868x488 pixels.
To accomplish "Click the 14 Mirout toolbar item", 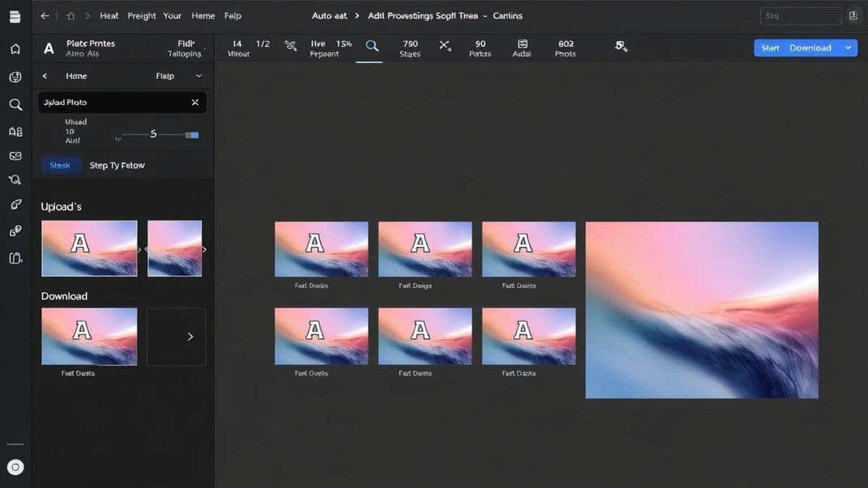I will (238, 48).
